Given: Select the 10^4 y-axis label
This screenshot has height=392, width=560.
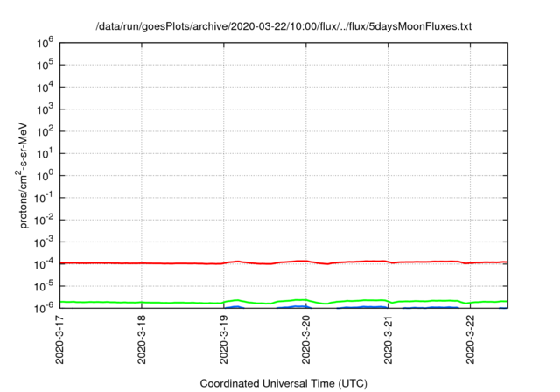Looking at the screenshot, I should pyautogui.click(x=45, y=87).
